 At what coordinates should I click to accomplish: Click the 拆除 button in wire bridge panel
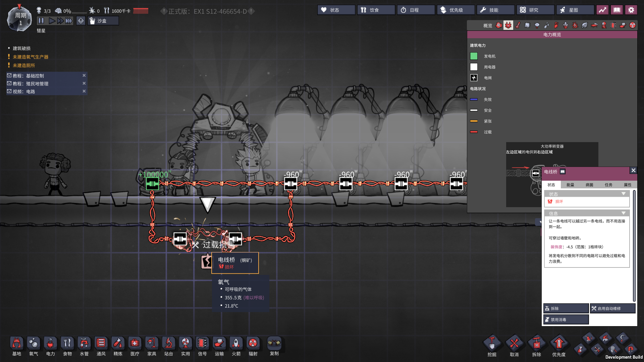pos(566,308)
